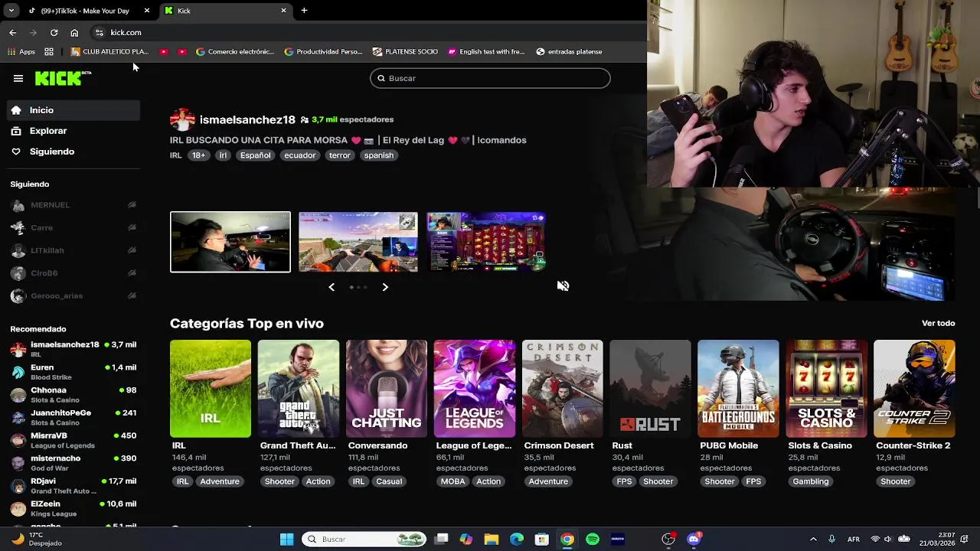Select the spanish tag on featured stream
The image size is (980, 551).
pyautogui.click(x=379, y=155)
